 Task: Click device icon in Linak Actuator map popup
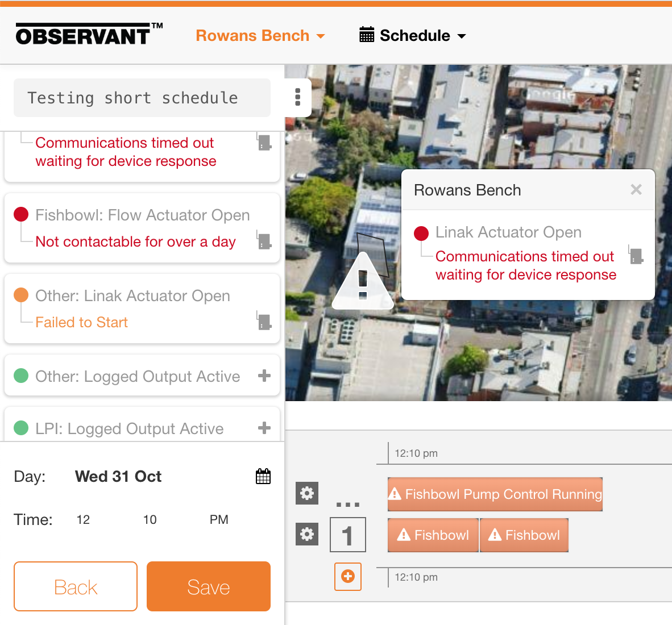(x=636, y=255)
